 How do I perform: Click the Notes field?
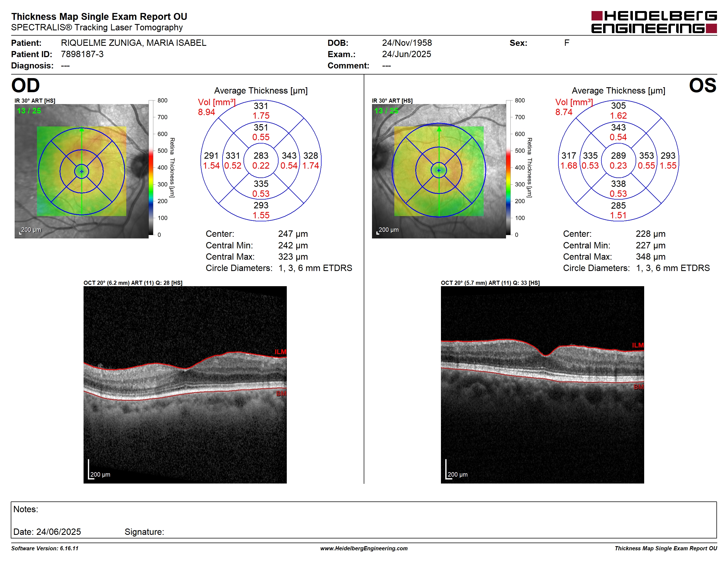pos(364,520)
